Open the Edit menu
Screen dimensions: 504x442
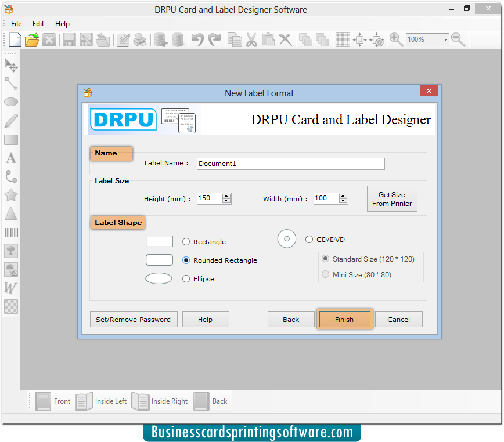38,24
